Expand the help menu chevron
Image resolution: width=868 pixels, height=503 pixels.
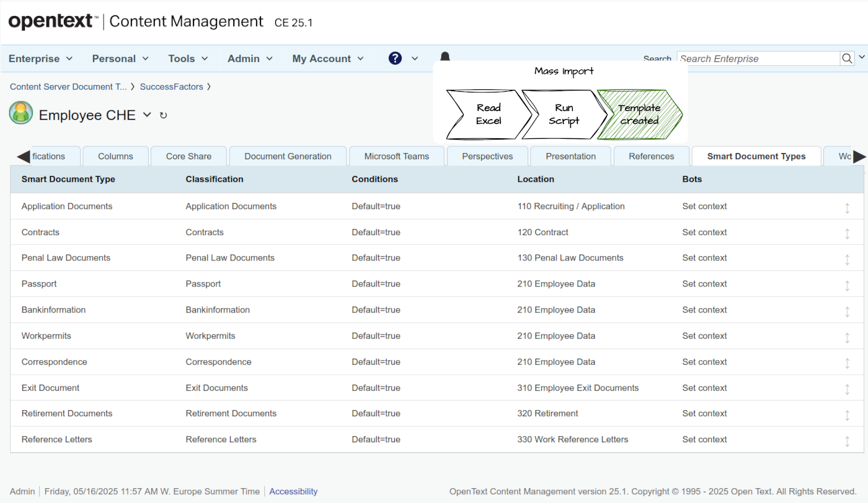click(415, 58)
